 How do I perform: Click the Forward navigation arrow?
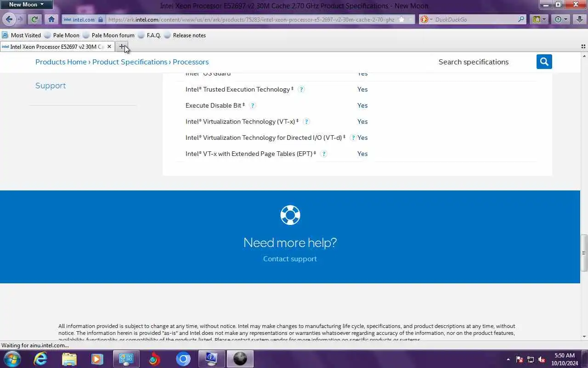coord(20,19)
